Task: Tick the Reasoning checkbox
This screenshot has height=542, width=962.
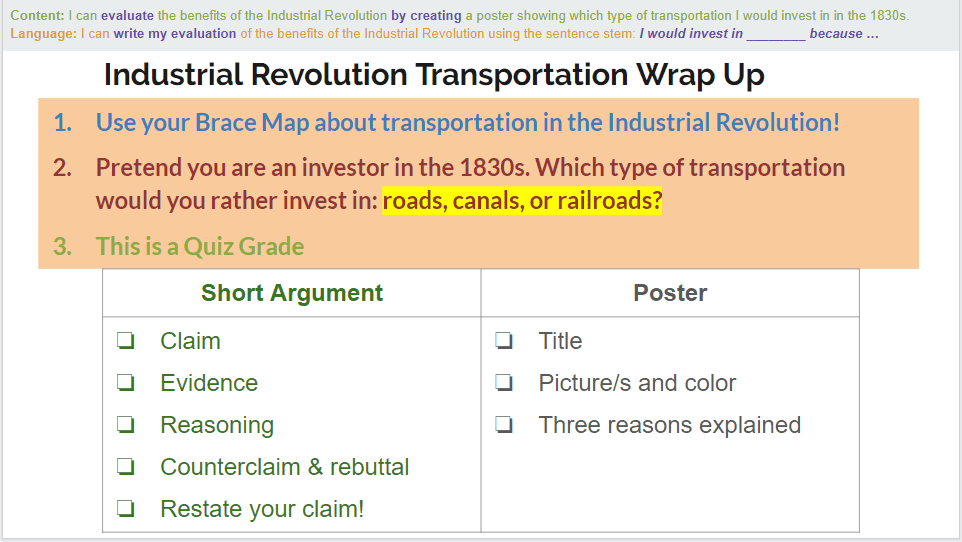Action: [126, 425]
